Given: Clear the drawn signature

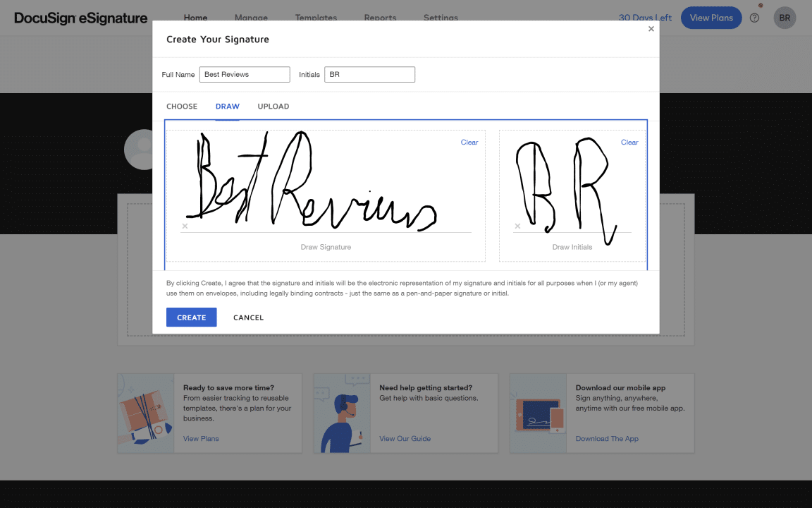Looking at the screenshot, I should click(469, 142).
